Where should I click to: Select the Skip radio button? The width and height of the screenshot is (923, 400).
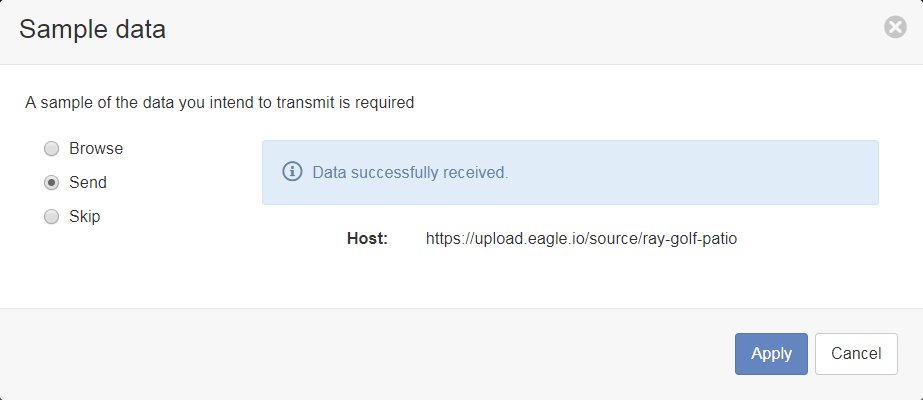click(x=52, y=217)
